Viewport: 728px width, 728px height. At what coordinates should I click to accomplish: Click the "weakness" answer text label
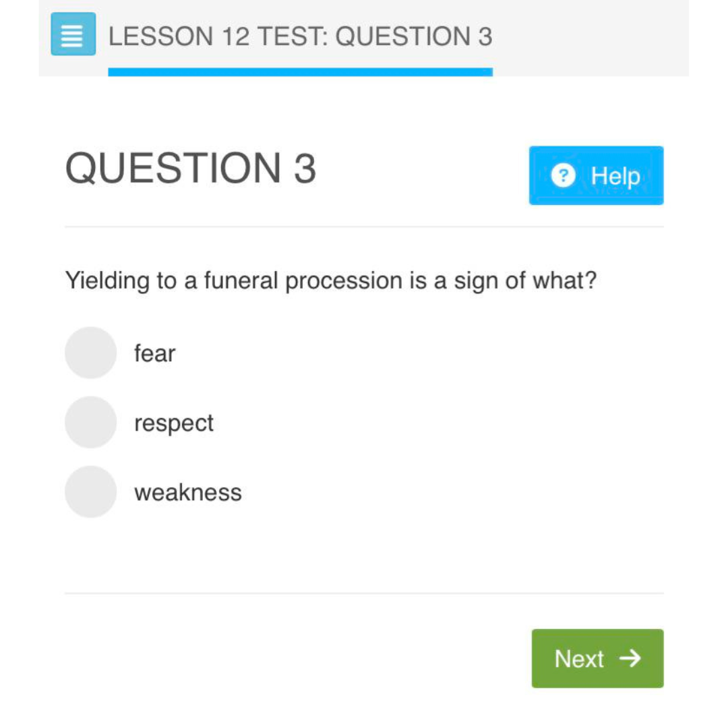click(188, 493)
